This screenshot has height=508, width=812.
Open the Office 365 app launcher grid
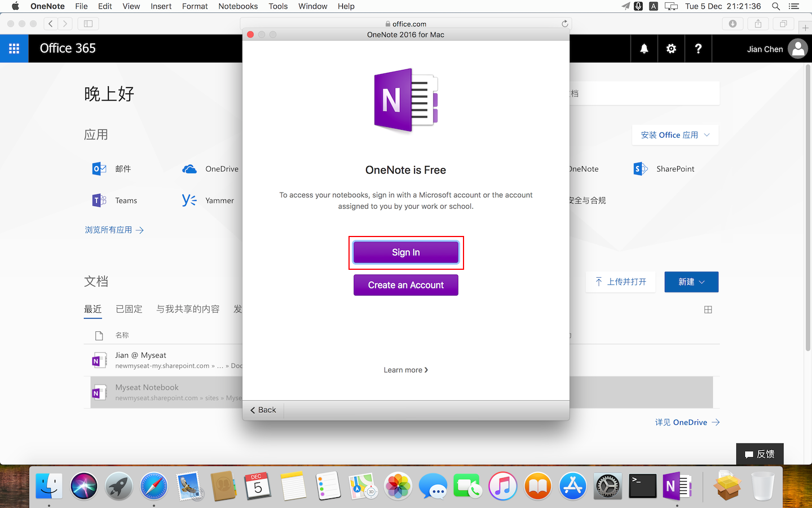(14, 49)
